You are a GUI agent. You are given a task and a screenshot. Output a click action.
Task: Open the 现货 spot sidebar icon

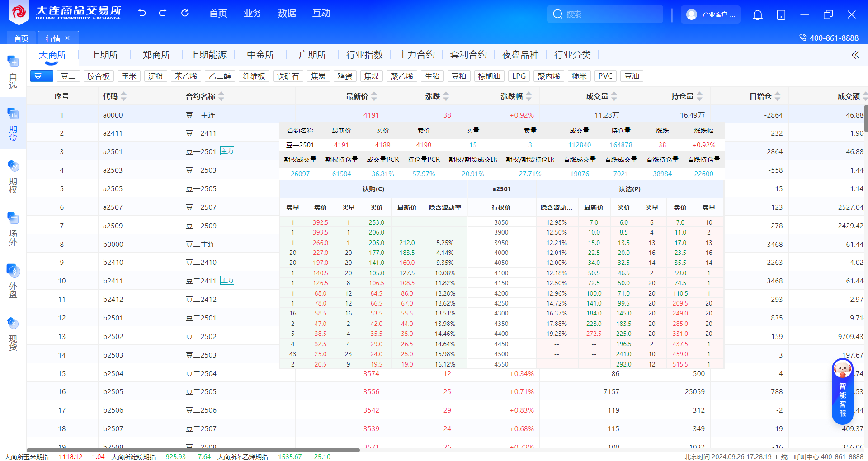pos(13,334)
